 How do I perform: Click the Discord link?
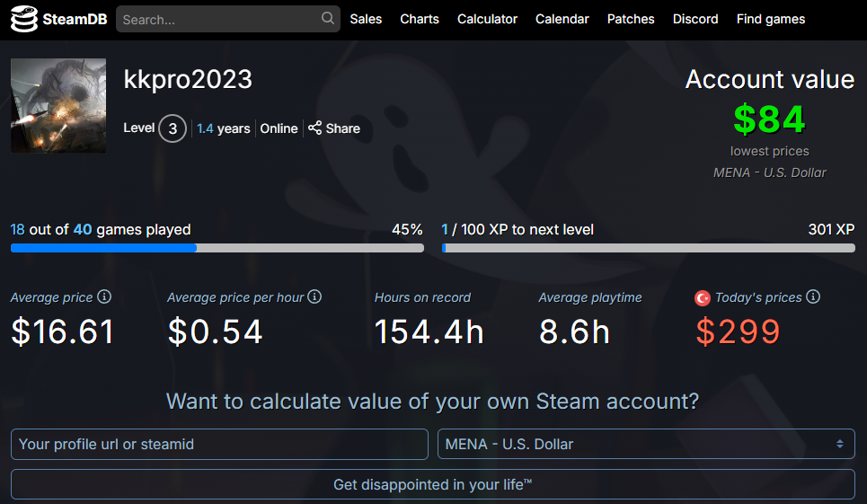[695, 19]
